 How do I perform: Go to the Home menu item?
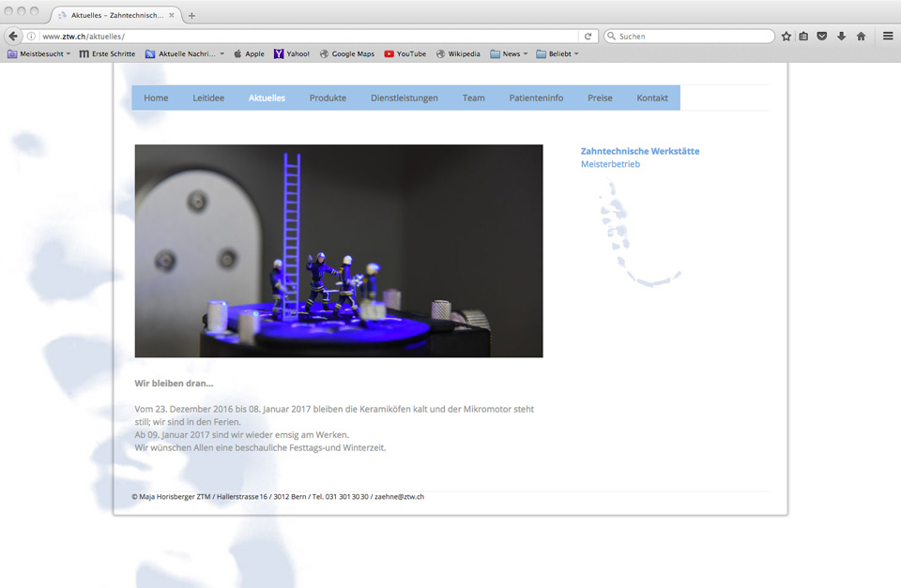156,98
